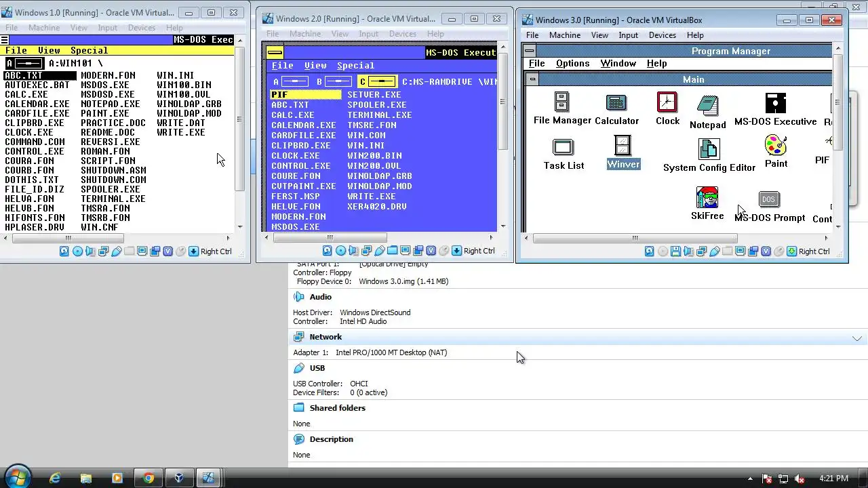Screen dimensions: 868x488
Task: Open System Config Editor icon
Action: tap(709, 155)
